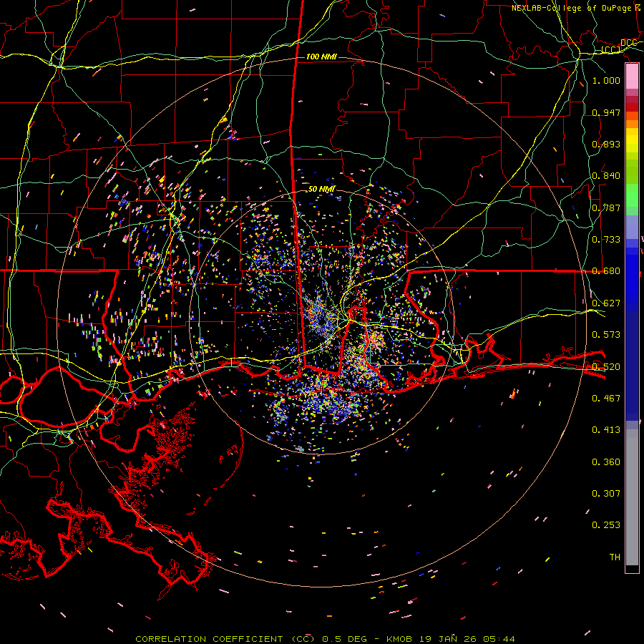644x644 pixels.
Task: Click the 0.307 scale value
Action: (x=606, y=494)
